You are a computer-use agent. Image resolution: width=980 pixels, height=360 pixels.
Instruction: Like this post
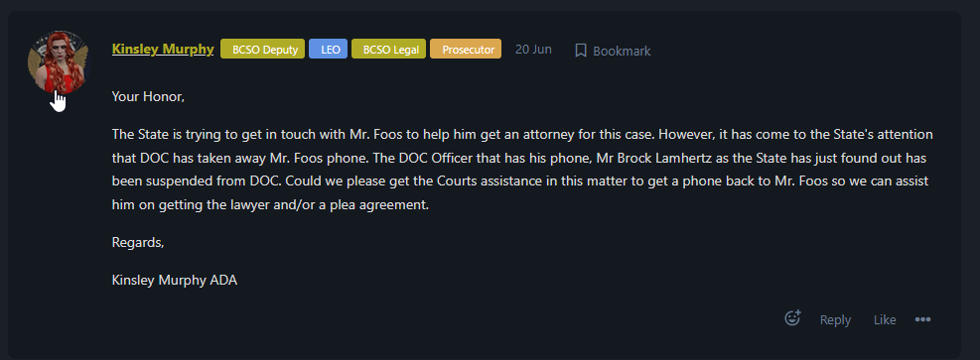(885, 319)
